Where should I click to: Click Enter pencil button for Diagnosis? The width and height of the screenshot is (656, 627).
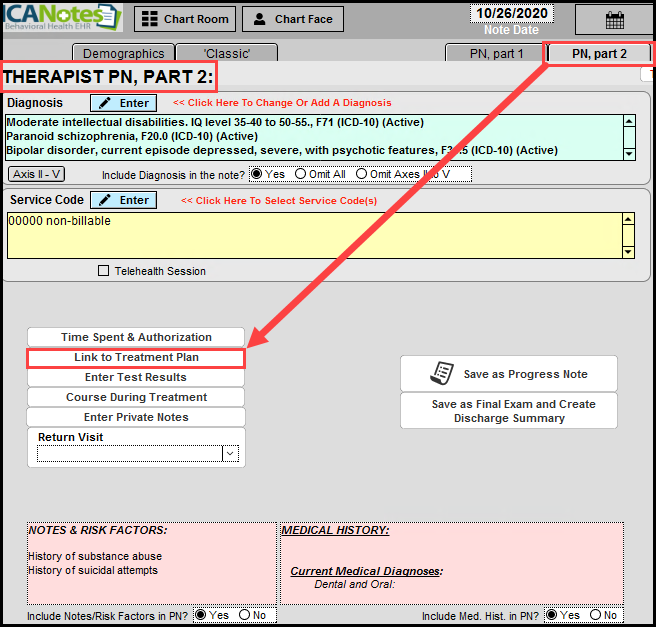[x=124, y=103]
